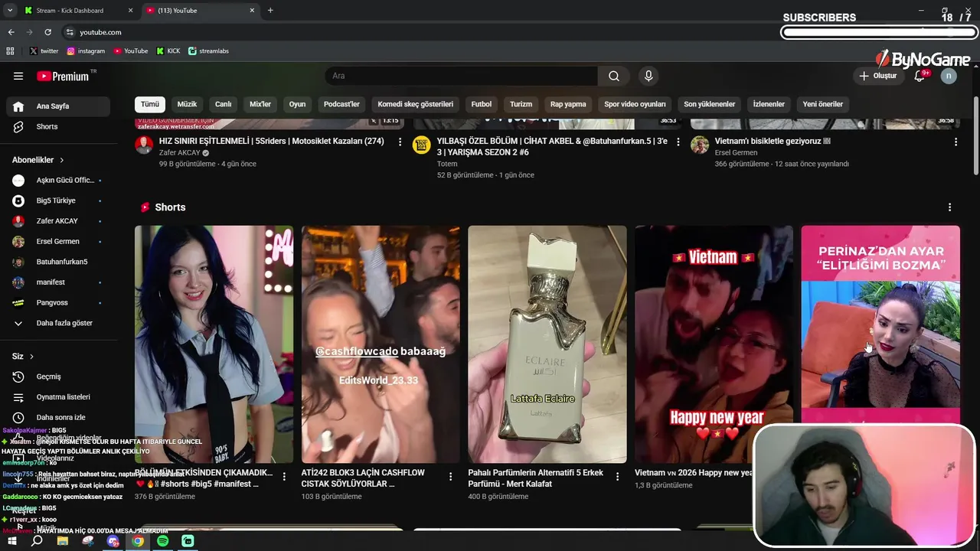Select the Komedi skeç gösterileri chip
Viewport: 980px width, 551px height.
[416, 104]
